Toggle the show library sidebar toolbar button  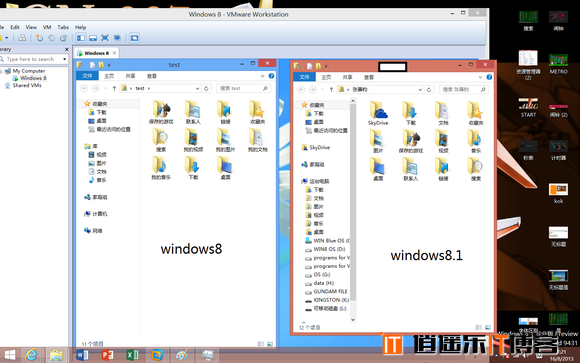[81, 38]
